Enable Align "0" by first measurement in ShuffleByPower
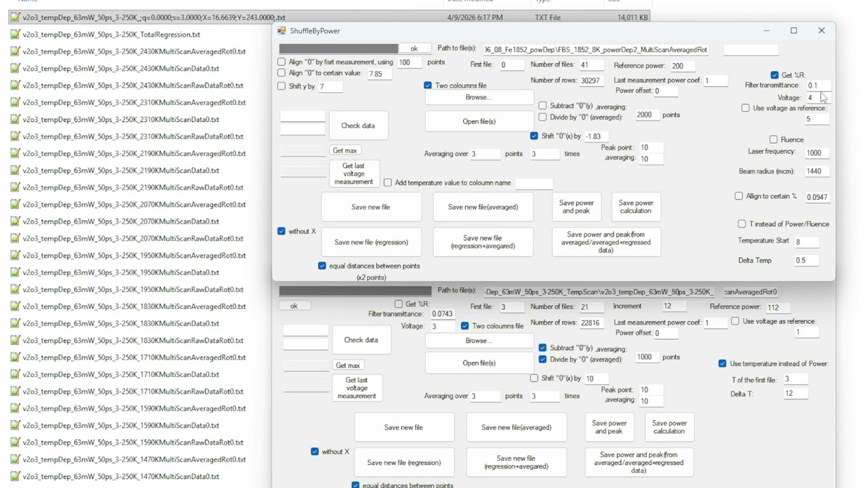The height and width of the screenshot is (488, 868). pos(281,62)
